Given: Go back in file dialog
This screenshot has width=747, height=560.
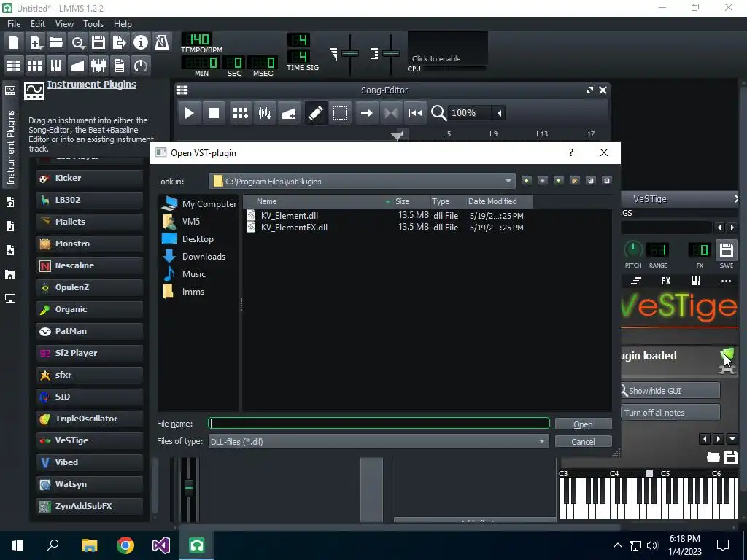Looking at the screenshot, I should click(527, 181).
